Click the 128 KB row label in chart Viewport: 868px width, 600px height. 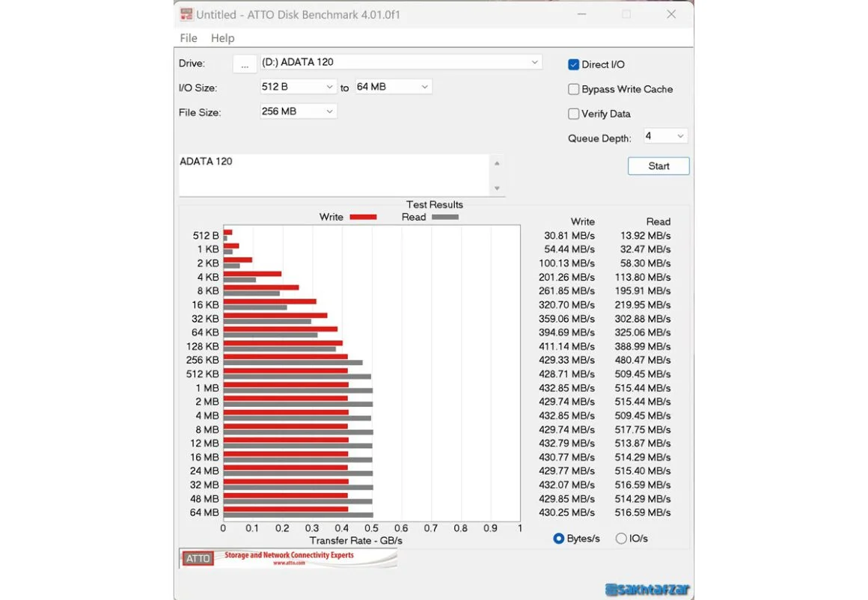coord(203,346)
